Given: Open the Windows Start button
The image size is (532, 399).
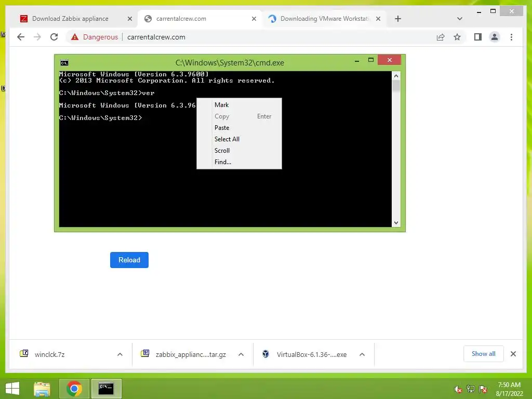Looking at the screenshot, I should tap(12, 389).
